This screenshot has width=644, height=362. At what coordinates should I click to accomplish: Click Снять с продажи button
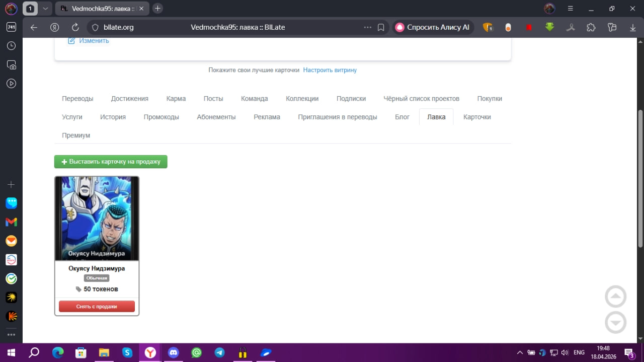point(97,306)
